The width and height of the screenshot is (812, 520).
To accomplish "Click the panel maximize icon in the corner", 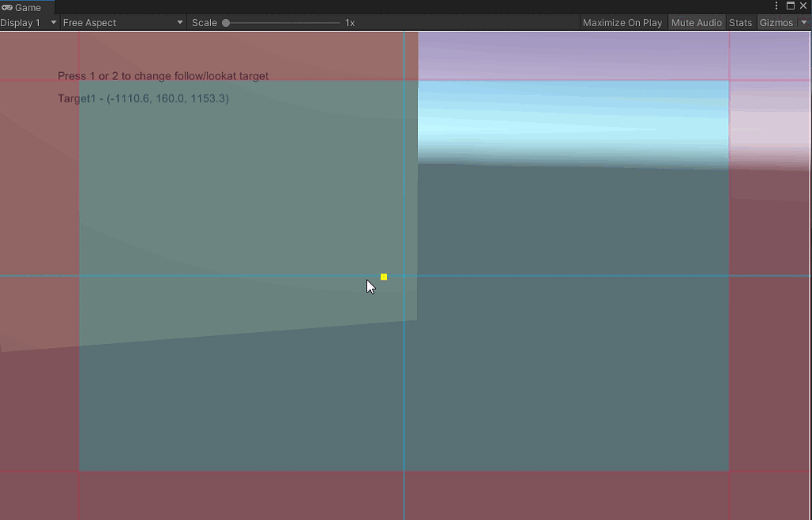I will (788, 6).
